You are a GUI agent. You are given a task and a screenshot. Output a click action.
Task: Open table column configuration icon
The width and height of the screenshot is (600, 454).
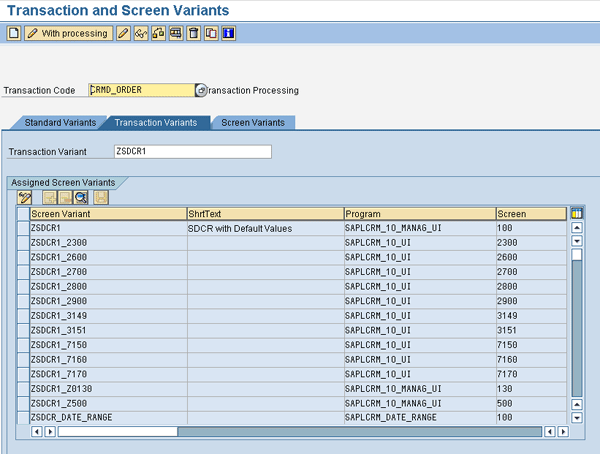[576, 213]
